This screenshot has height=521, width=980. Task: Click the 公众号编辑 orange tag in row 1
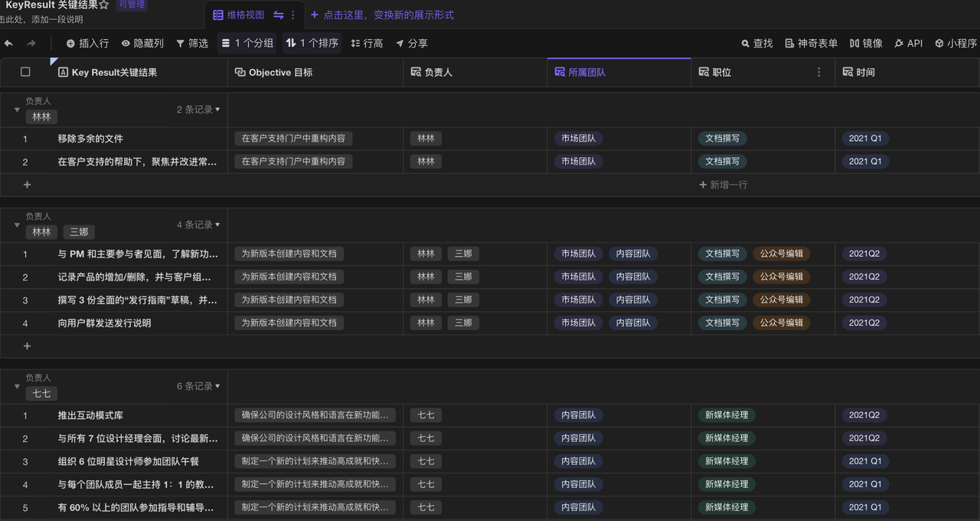[781, 254]
